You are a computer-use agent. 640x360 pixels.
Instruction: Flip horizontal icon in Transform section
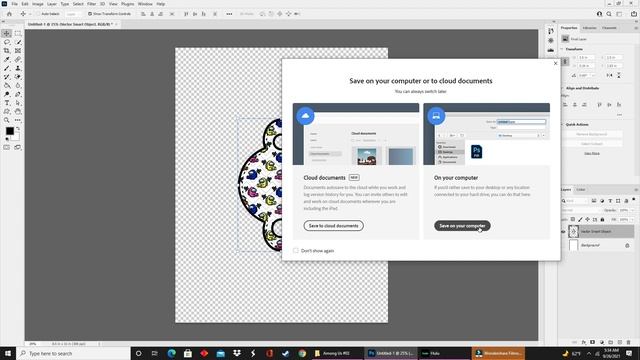609,76
